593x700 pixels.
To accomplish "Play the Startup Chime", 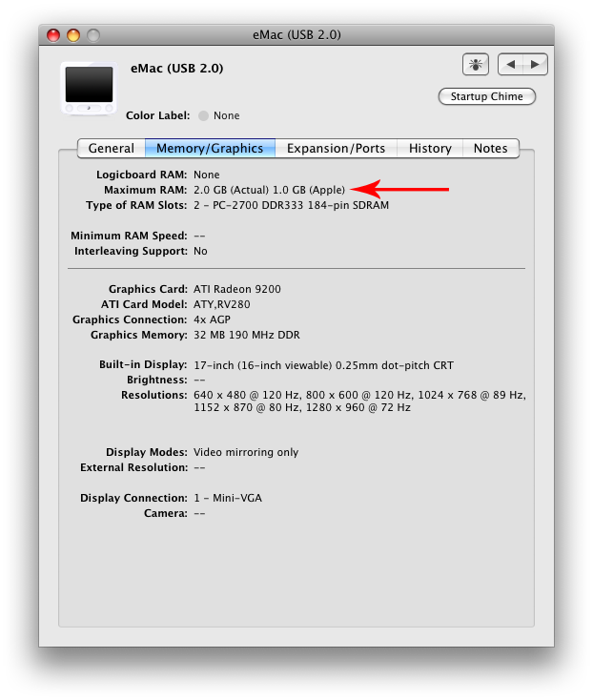I will click(x=487, y=96).
